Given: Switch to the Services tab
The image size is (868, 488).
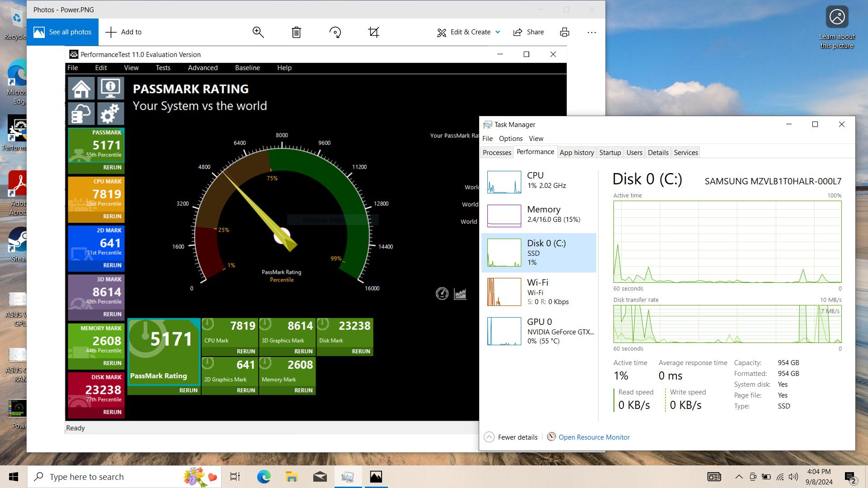Looking at the screenshot, I should click(x=686, y=153).
